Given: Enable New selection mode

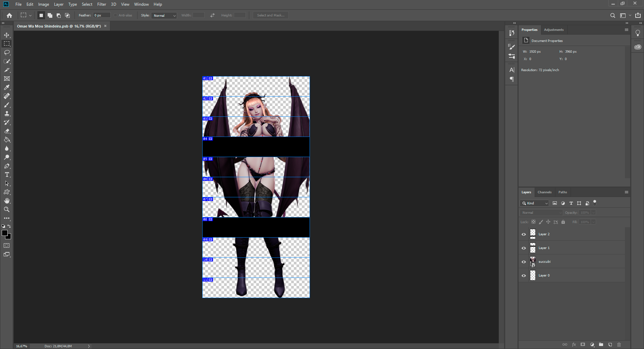Looking at the screenshot, I should click(41, 15).
